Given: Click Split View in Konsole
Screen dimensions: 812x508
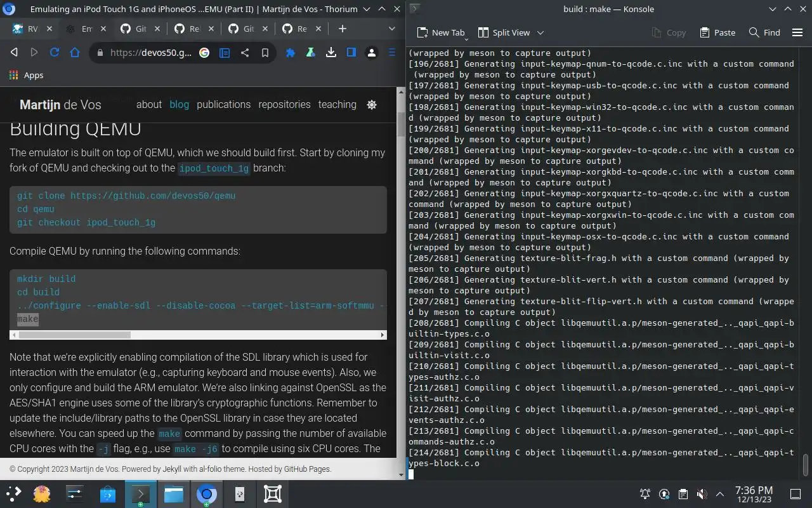Looking at the screenshot, I should pos(504,32).
